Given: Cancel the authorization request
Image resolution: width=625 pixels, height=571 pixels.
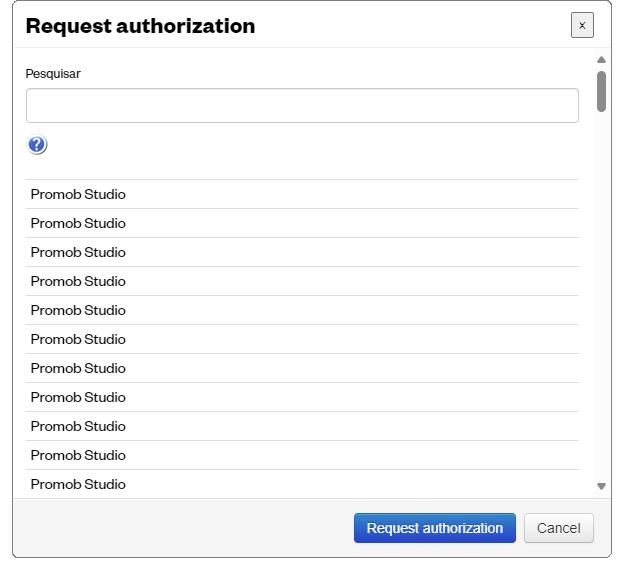Looking at the screenshot, I should [x=558, y=528].
